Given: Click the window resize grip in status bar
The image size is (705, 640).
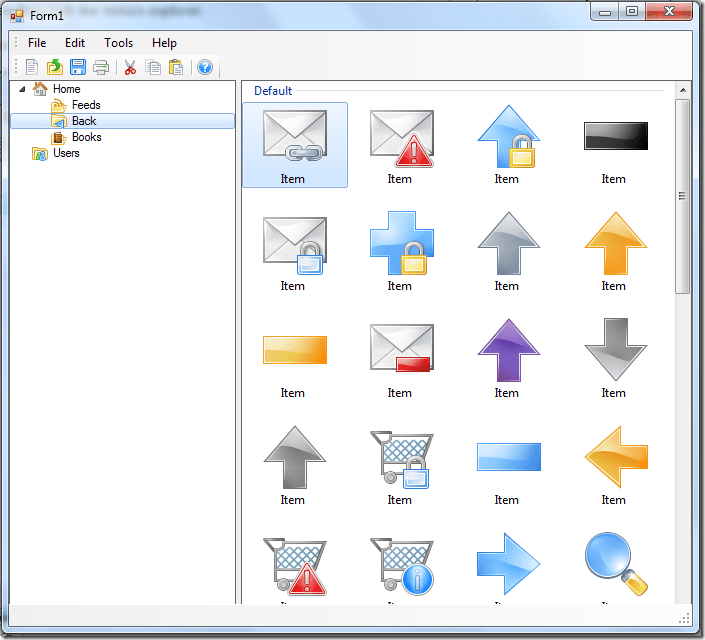Looking at the screenshot, I should 685,619.
